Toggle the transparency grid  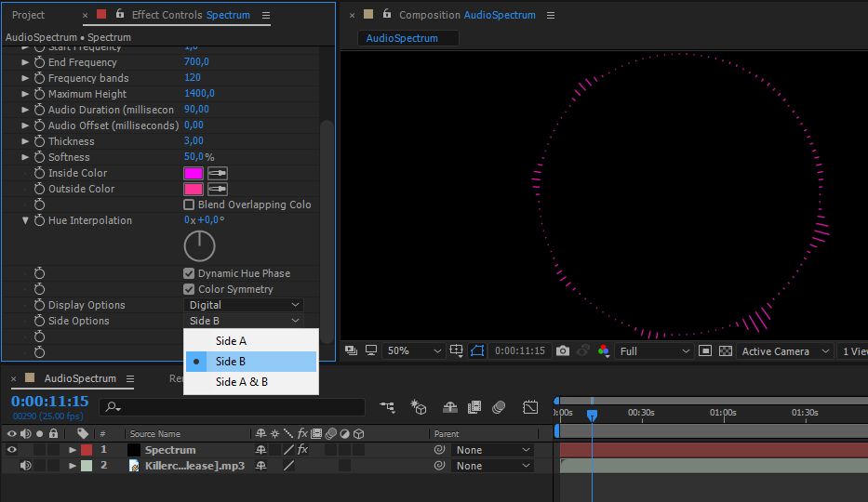pos(725,351)
